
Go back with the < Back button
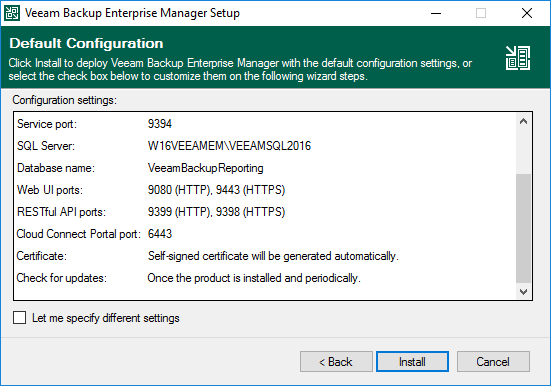[x=336, y=361]
